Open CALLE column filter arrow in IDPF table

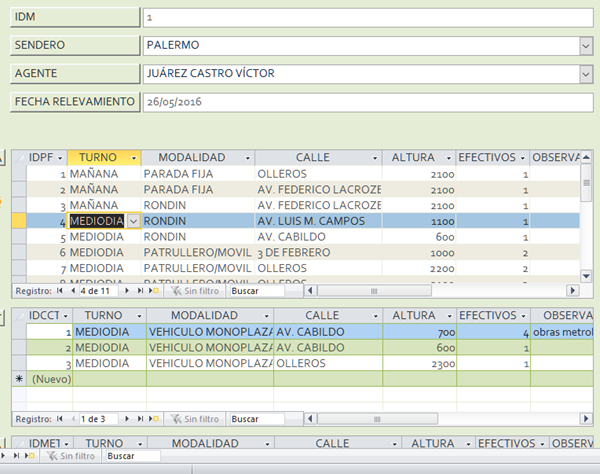(376, 158)
